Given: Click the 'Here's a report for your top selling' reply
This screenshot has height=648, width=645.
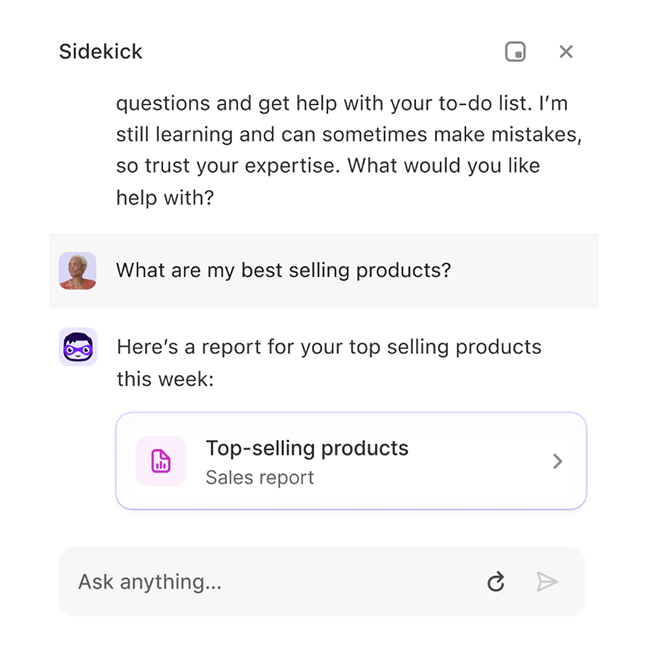Looking at the screenshot, I should coord(329,347).
